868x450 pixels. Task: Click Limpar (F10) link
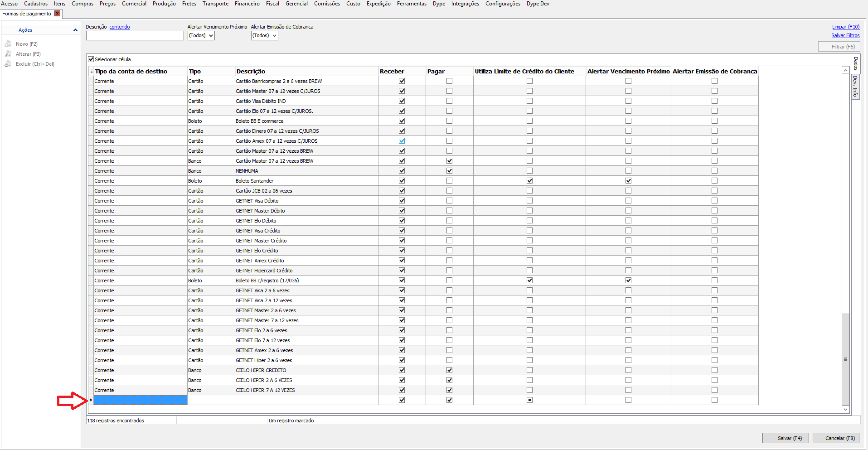(846, 27)
